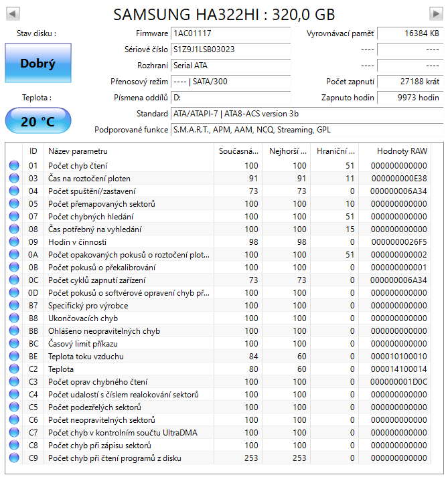Click status orb for Hodin v činnosti
The image size is (448, 477).
click(x=14, y=242)
